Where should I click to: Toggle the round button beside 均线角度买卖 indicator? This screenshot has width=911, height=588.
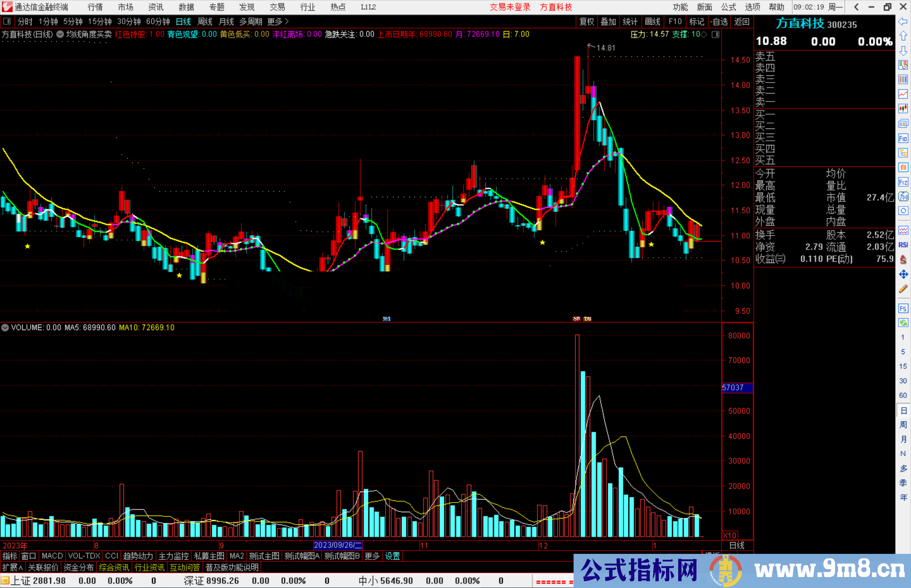tap(60, 35)
